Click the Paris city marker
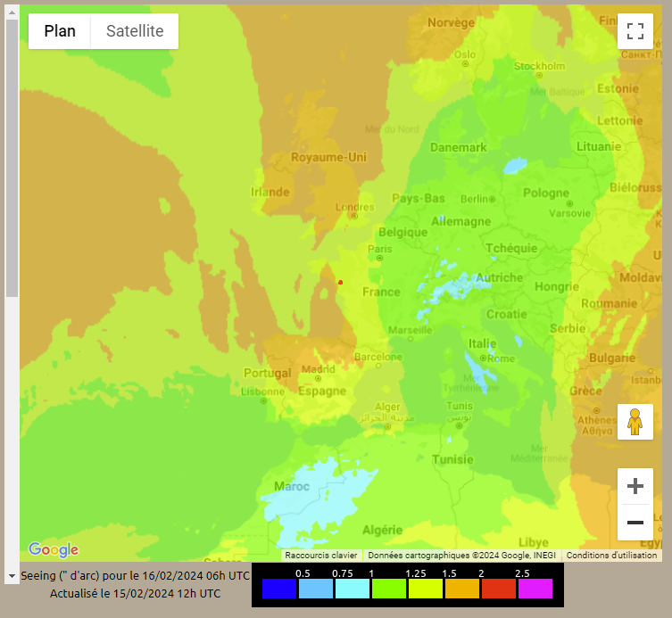The width and height of the screenshot is (672, 618). (379, 259)
